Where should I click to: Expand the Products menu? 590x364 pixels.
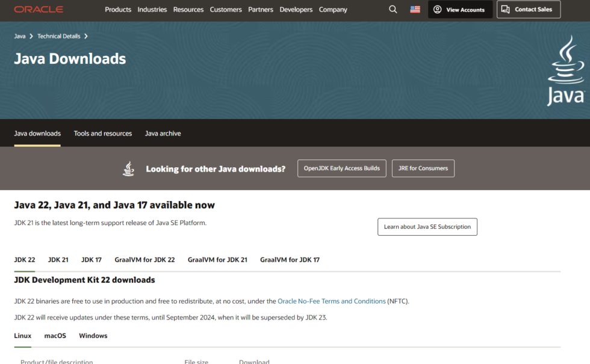click(x=118, y=10)
